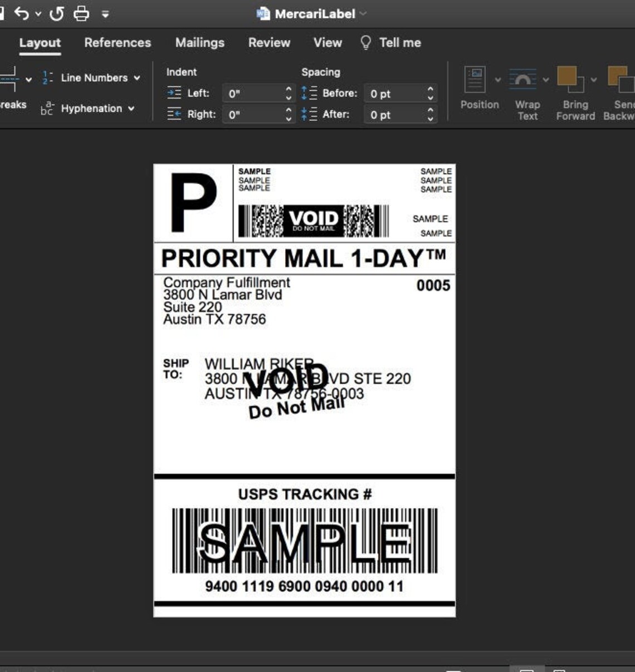Click the Print icon in quick access toolbar
Viewport: 635px width, 672px height.
pyautogui.click(x=81, y=13)
